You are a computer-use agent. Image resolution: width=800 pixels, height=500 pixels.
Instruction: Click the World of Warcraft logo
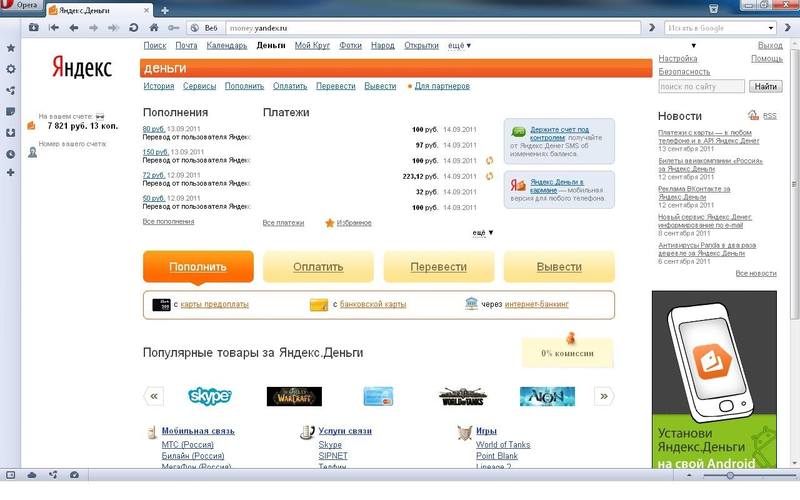click(x=294, y=396)
